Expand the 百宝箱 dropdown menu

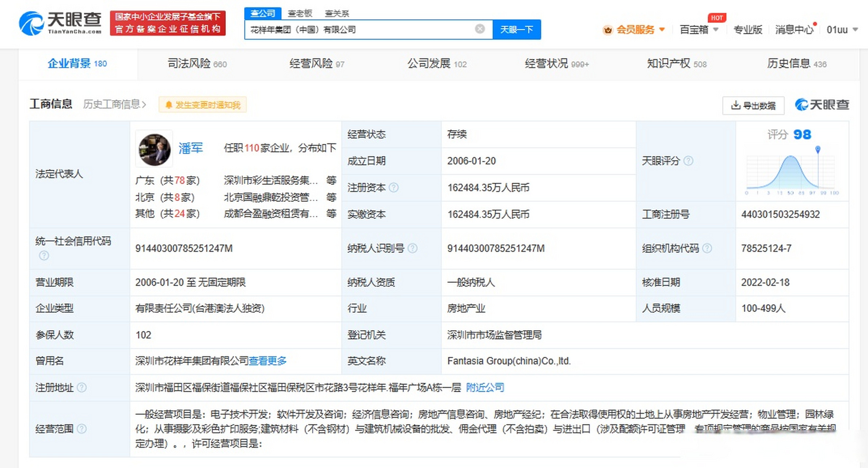698,30
